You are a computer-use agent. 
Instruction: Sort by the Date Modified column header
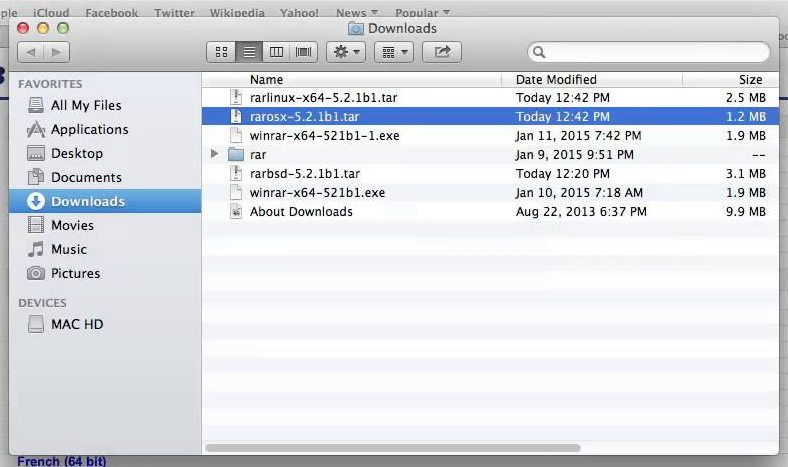pyautogui.click(x=592, y=79)
